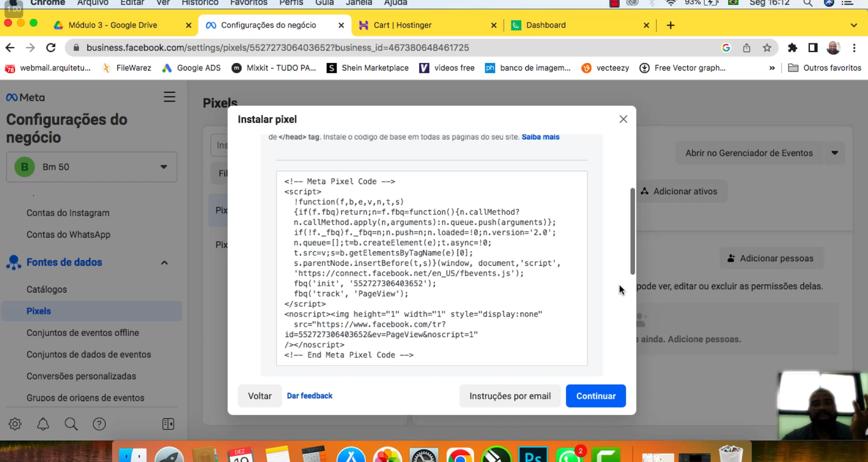Open the Janela menu
Image resolution: width=868 pixels, height=462 pixels.
click(x=359, y=3)
